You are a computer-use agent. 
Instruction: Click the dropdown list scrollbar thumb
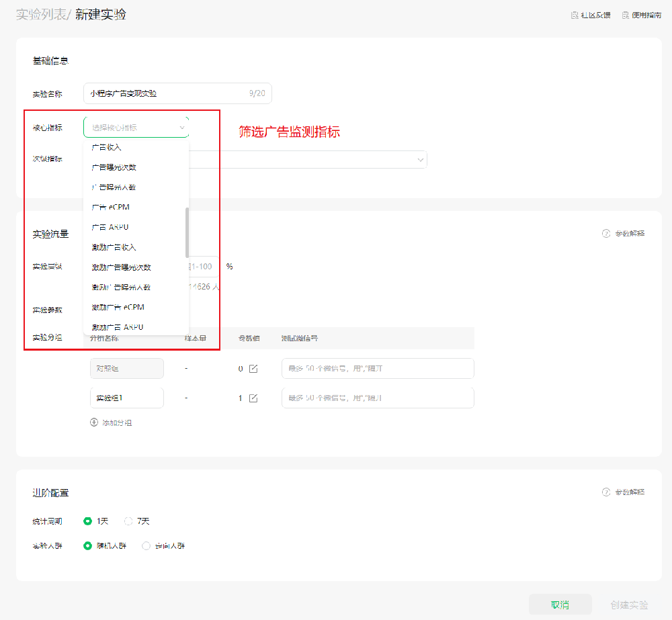point(187,232)
